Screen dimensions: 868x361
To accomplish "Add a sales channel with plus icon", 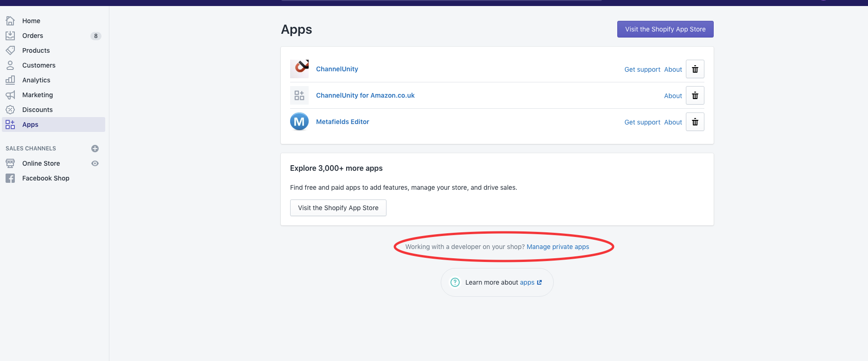I will (x=95, y=149).
